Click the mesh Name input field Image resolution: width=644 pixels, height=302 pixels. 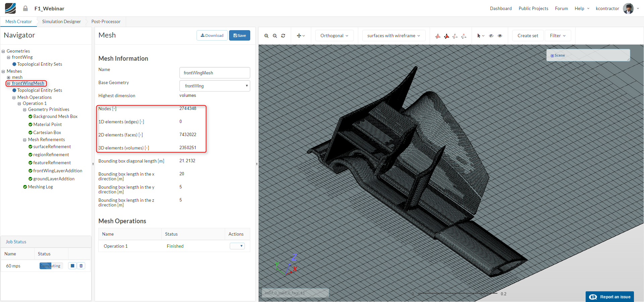click(215, 73)
